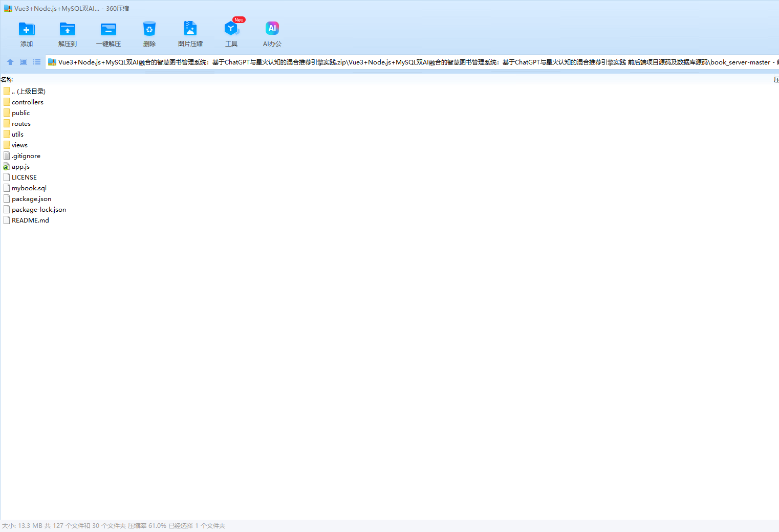Image resolution: width=779 pixels, height=532 pixels.
Task: Select the utils folder
Action: [x=13, y=134]
